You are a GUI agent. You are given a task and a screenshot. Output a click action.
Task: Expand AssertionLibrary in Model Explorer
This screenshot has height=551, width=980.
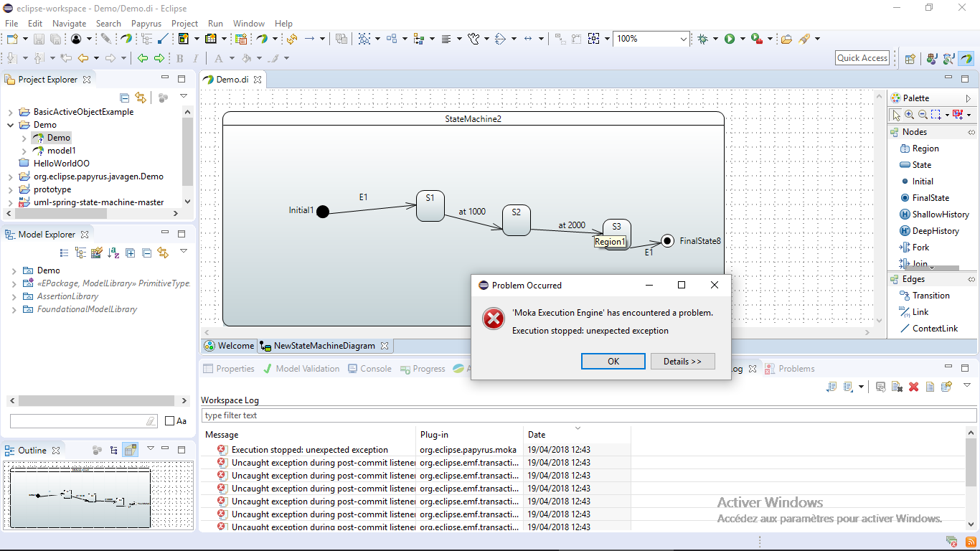point(14,296)
